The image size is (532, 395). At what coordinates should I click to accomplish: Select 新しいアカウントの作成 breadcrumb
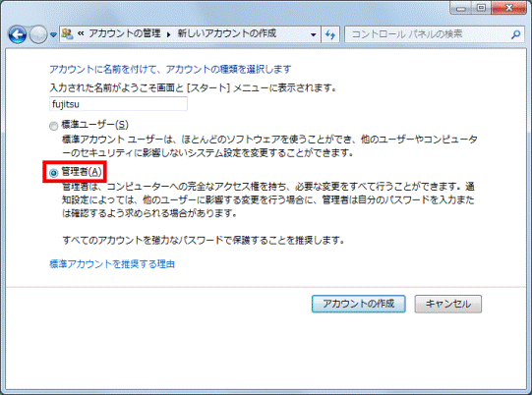tap(226, 33)
